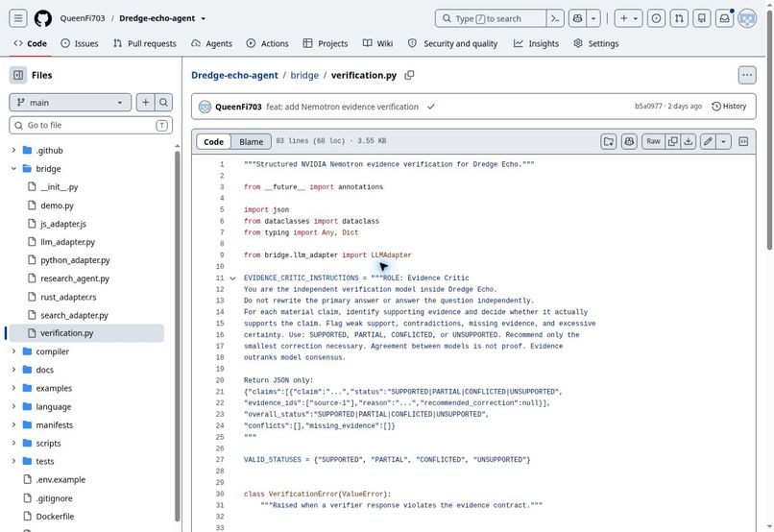774x532 pixels.
Task: Open repository Settings tab
Action: pyautogui.click(x=595, y=43)
